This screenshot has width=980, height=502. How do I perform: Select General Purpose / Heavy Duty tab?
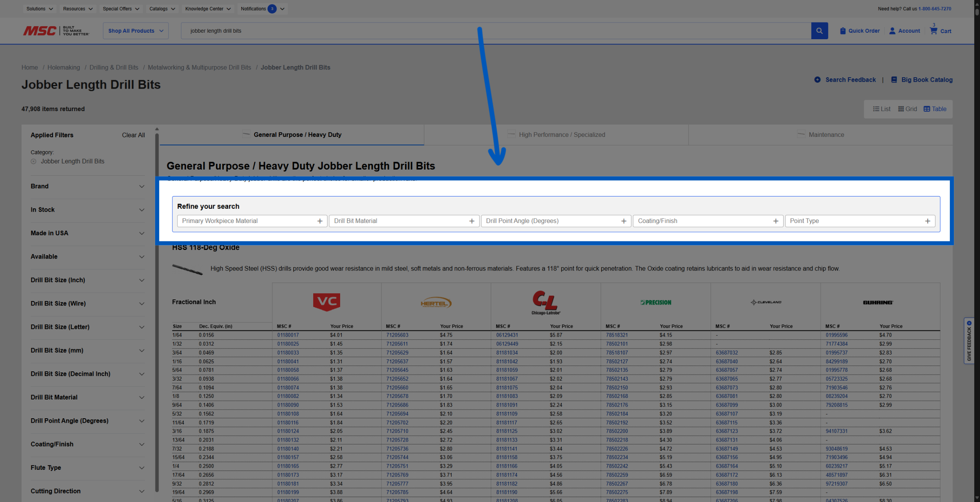292,135
